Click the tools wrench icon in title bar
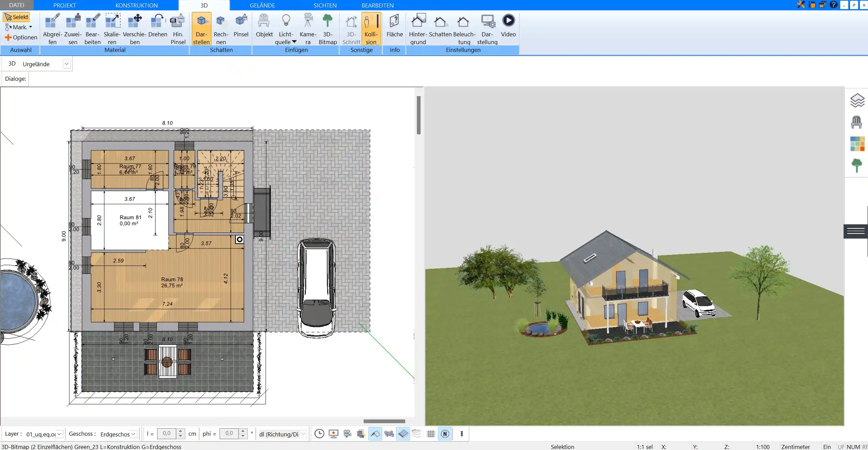Screen dimensions: 868x450 [801, 5]
